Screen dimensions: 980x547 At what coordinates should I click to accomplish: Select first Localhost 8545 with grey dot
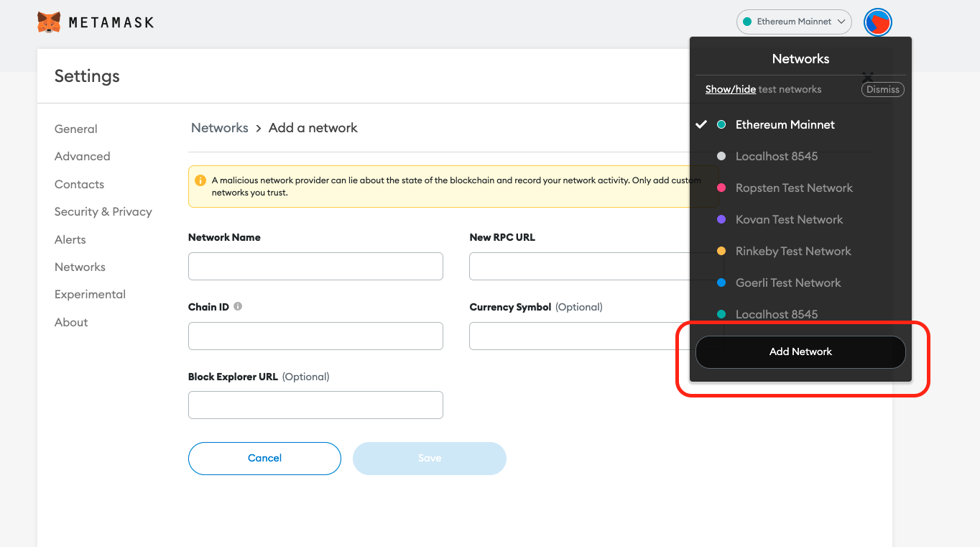point(800,157)
